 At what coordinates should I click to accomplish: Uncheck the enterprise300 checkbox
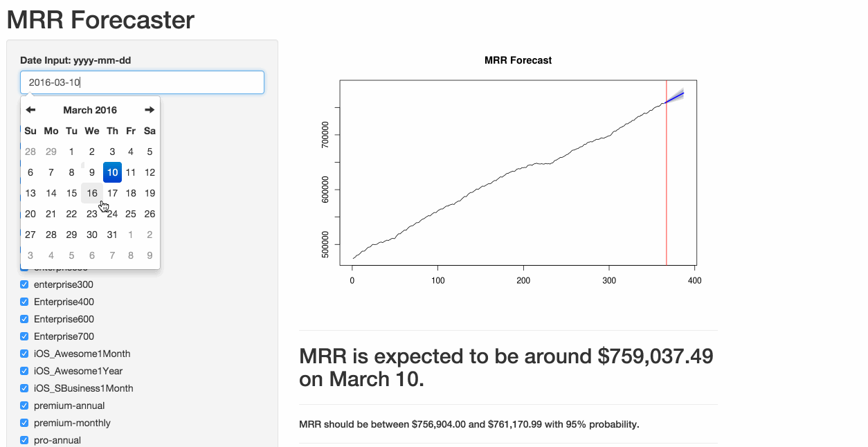tap(24, 284)
